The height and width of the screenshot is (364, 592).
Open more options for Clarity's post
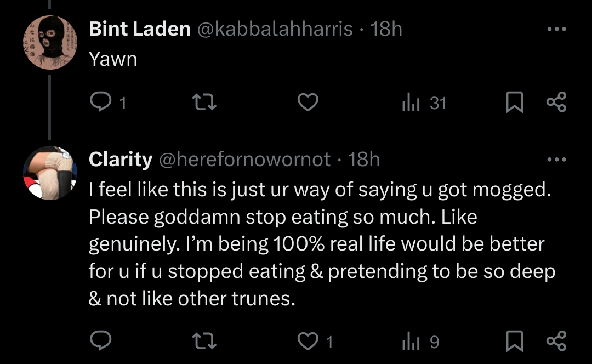coord(556,160)
